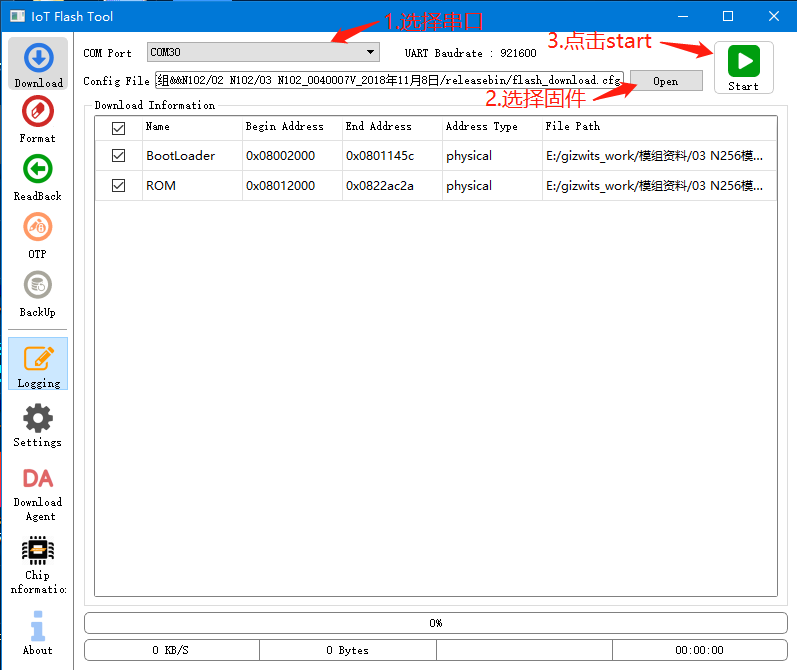Screen dimensions: 797x670
Task: Expand the COM Port dropdown
Action: pos(263,52)
